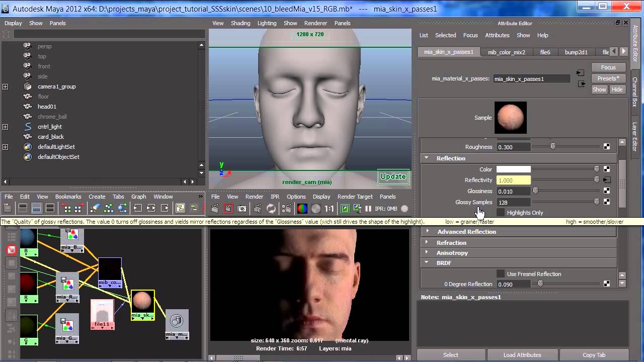Image resolution: width=644 pixels, height=362 pixels.
Task: Click the refresh IPR image icon
Action: 271,209
